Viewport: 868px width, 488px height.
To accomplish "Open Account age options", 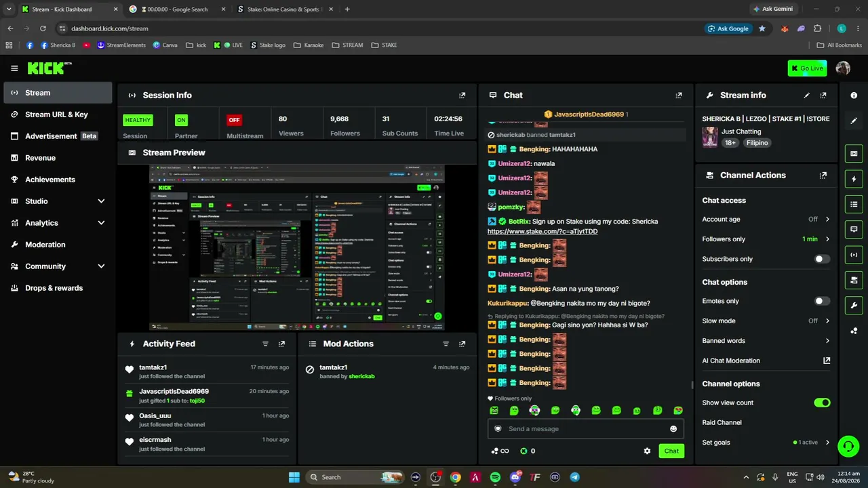I will click(x=766, y=220).
